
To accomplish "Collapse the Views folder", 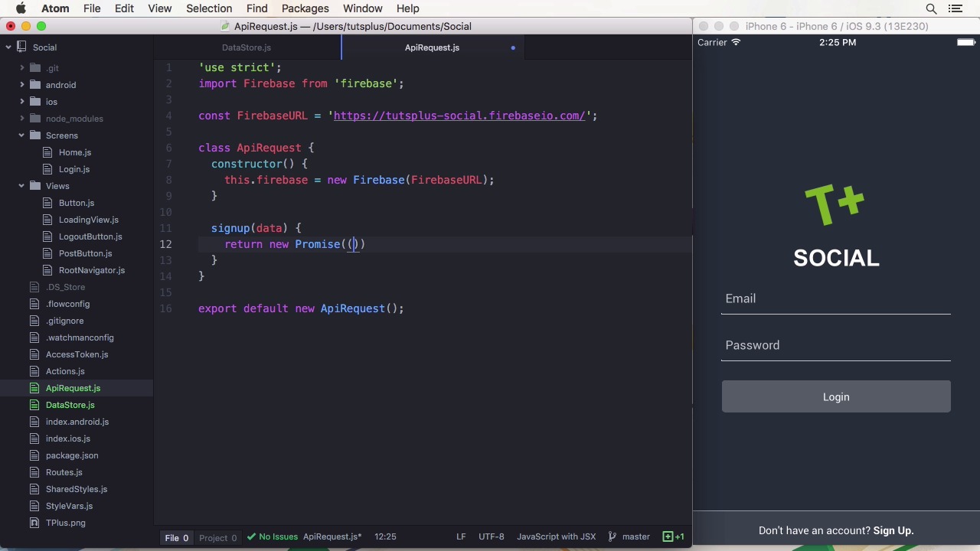I will [21, 186].
